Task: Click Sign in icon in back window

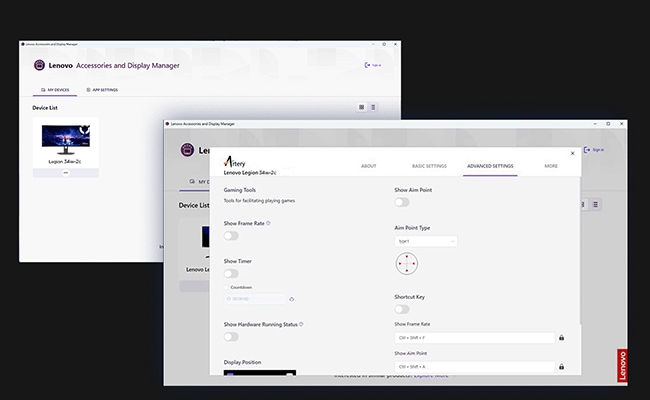Action: 367,65
